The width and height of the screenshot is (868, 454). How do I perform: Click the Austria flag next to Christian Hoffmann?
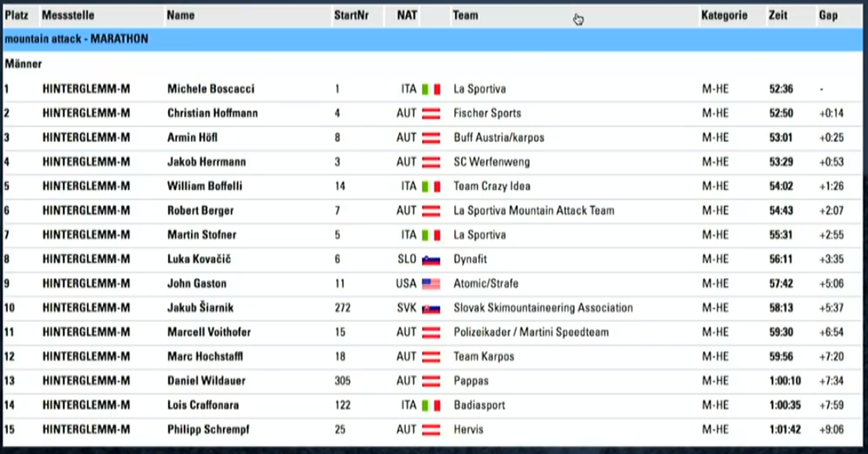430,113
